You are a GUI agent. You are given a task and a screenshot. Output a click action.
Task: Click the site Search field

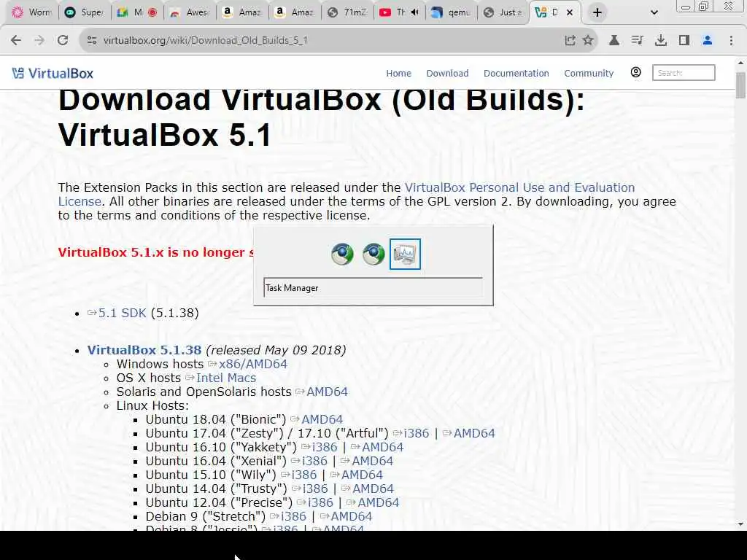click(x=684, y=73)
